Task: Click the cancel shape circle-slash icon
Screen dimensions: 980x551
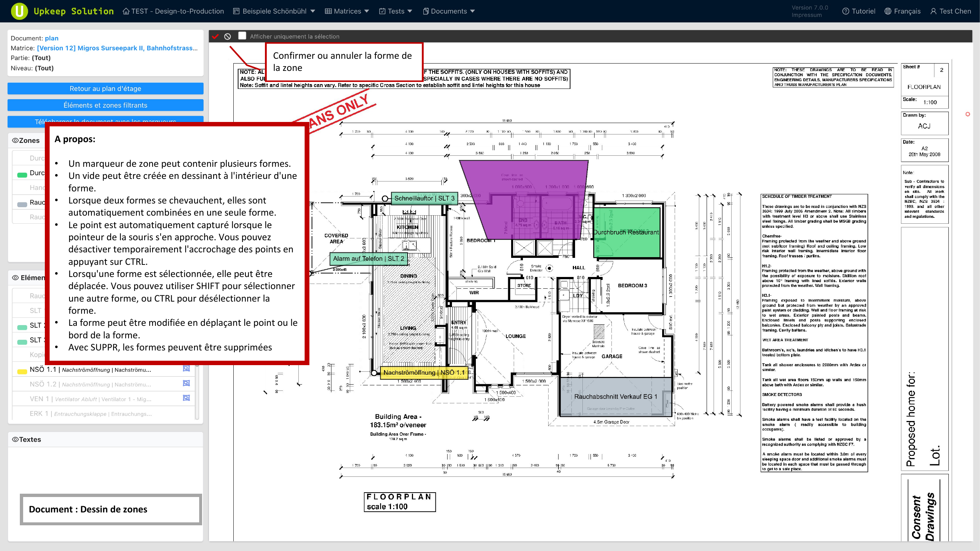Action: pyautogui.click(x=227, y=36)
